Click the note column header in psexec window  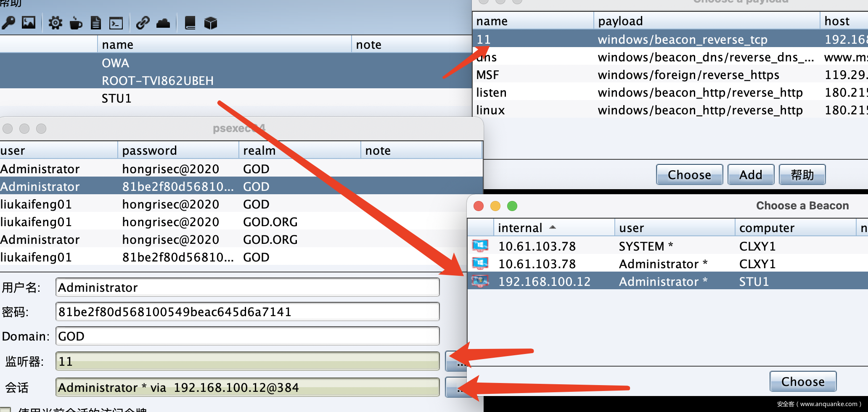[x=421, y=150]
